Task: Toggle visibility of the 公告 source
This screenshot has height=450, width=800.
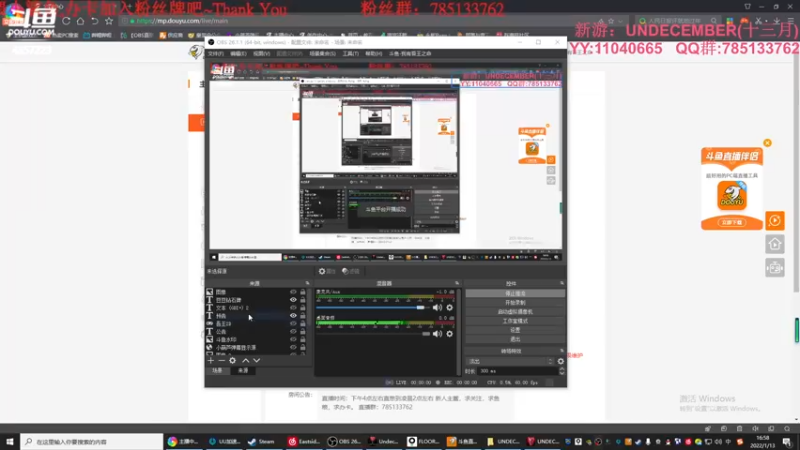Action: pos(293,332)
